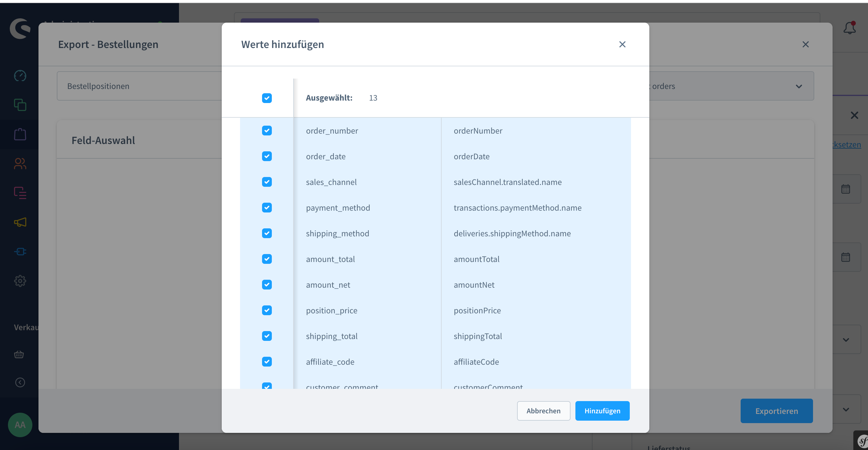Close the Export - Bestellungen dialog
Viewport: 868px width, 450px height.
806,44
